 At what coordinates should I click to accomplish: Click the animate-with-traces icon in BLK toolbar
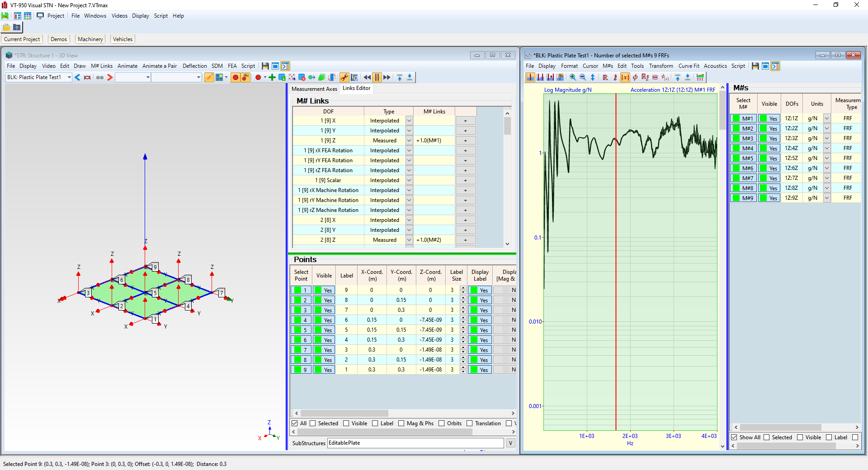(x=700, y=77)
